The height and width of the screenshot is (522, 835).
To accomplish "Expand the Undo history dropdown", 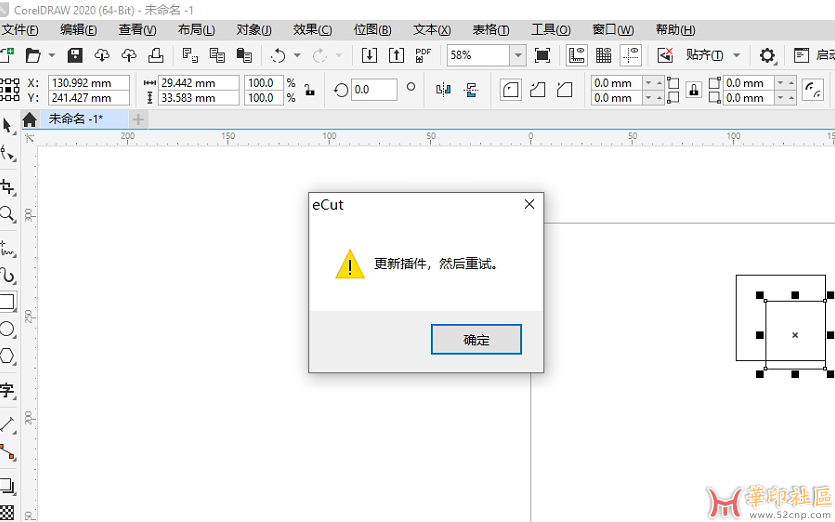I will (x=297, y=55).
